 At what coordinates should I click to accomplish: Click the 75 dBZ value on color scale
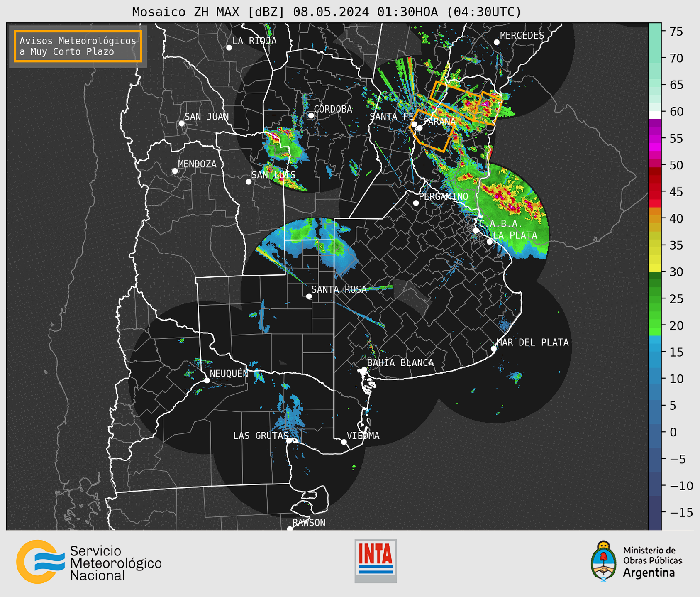[x=676, y=32]
